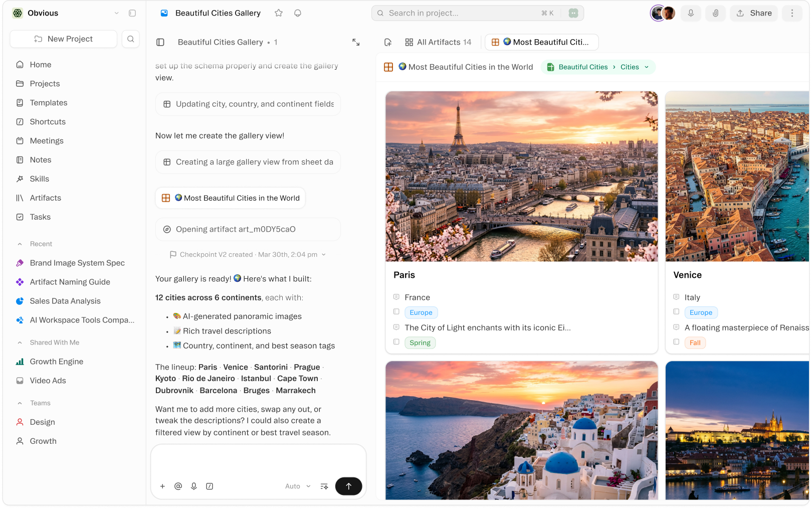This screenshot has width=812, height=510.
Task: Open the Auto model dropdown
Action: click(x=298, y=486)
